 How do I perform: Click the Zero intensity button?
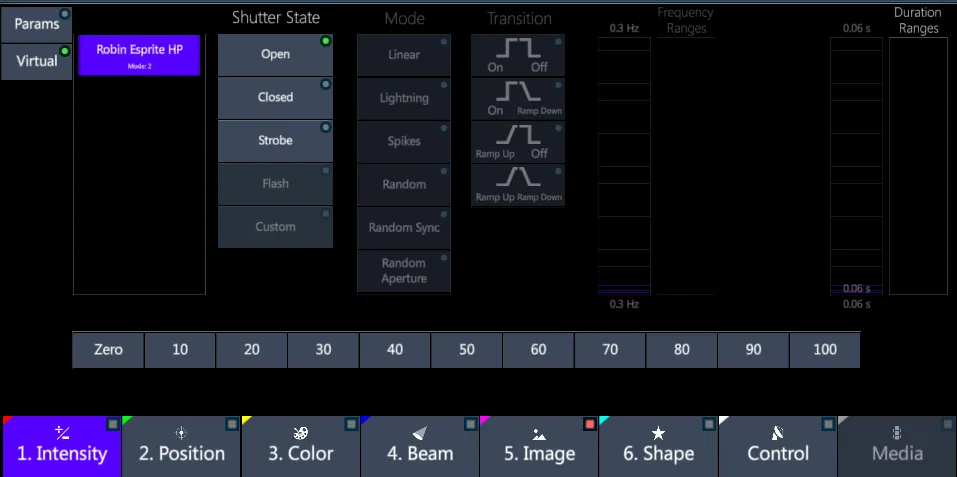pyautogui.click(x=108, y=350)
